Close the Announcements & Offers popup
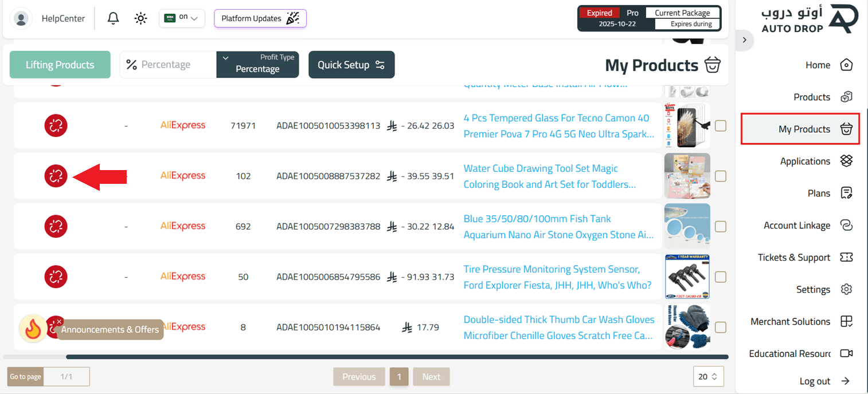868x394 pixels. (x=59, y=322)
